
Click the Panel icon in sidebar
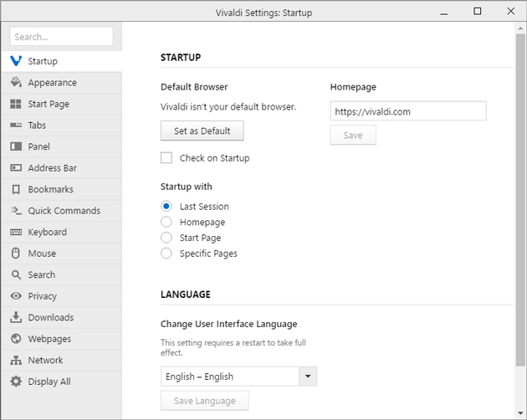point(16,146)
